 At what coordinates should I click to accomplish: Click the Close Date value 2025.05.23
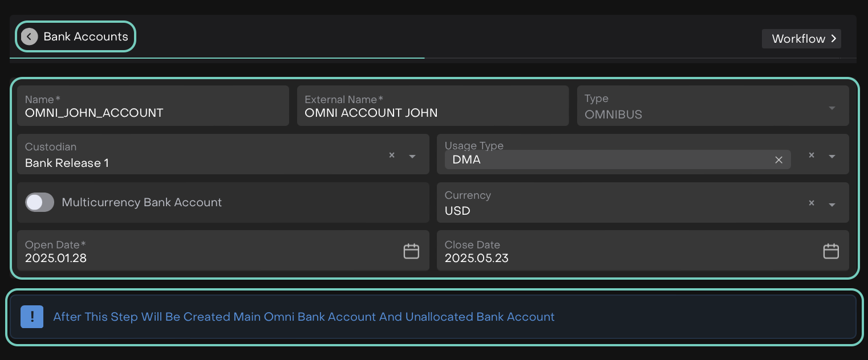pyautogui.click(x=476, y=258)
